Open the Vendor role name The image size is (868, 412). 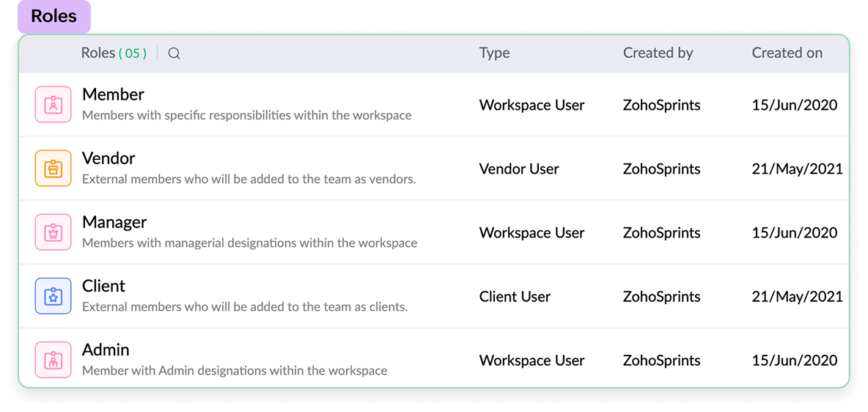[x=108, y=158]
